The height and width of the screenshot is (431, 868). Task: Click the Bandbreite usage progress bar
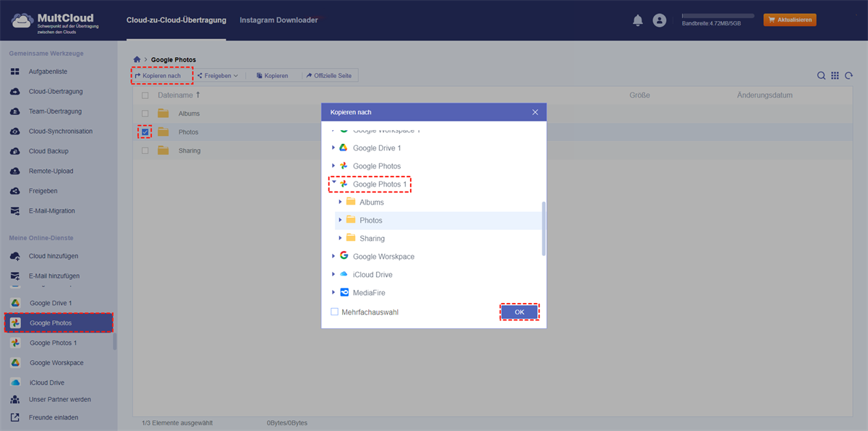click(x=718, y=15)
